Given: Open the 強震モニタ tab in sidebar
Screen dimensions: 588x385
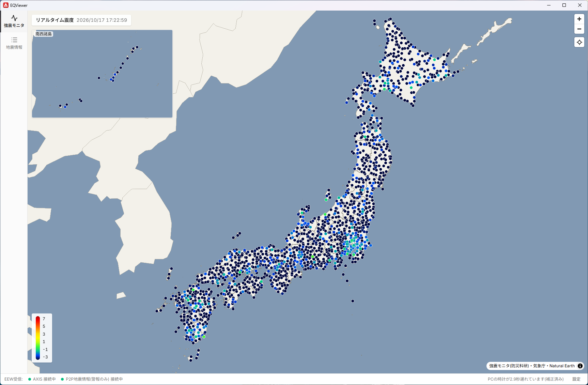Looking at the screenshot, I should (14, 21).
